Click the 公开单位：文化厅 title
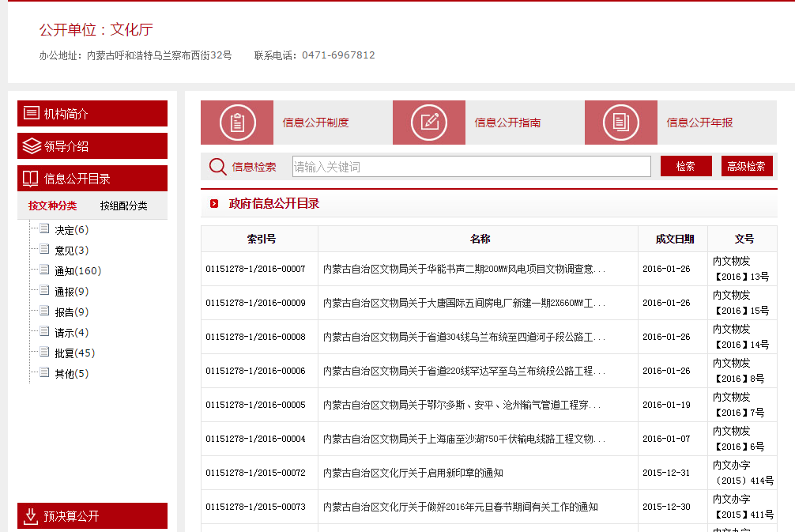Screen dimensions: 795x532 point(96,29)
